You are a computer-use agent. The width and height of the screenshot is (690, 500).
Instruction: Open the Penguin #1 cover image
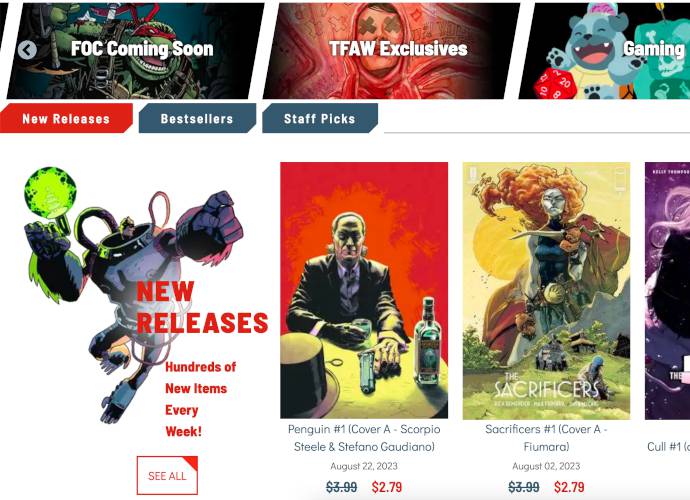pyautogui.click(x=364, y=290)
